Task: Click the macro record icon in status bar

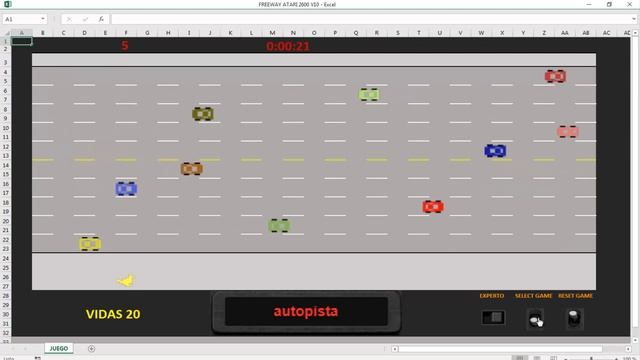Action: click(x=38, y=358)
